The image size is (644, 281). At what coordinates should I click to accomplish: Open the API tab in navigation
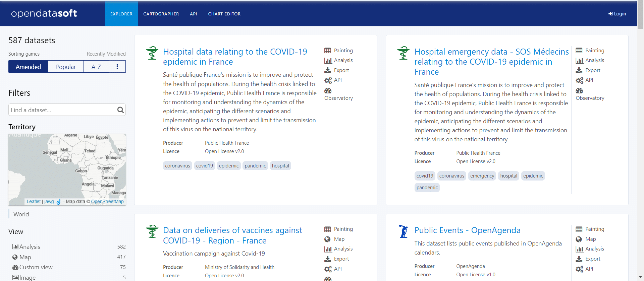[194, 14]
